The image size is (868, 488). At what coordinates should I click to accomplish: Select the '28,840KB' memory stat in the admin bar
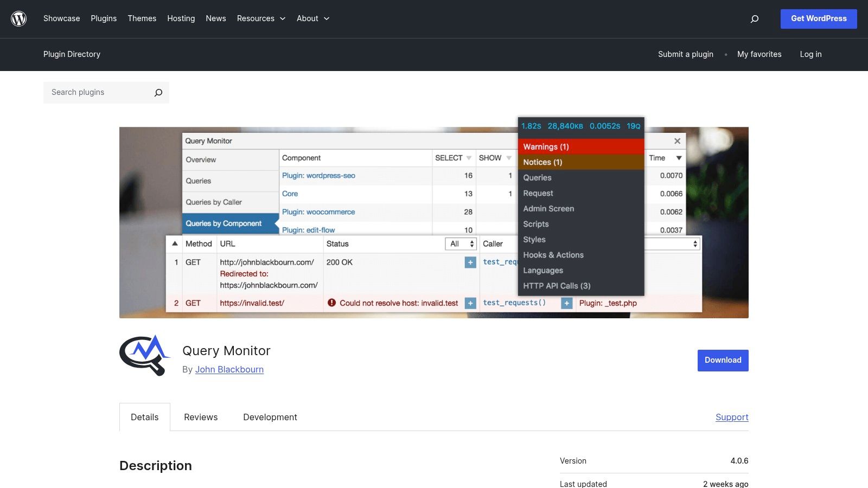tap(564, 126)
